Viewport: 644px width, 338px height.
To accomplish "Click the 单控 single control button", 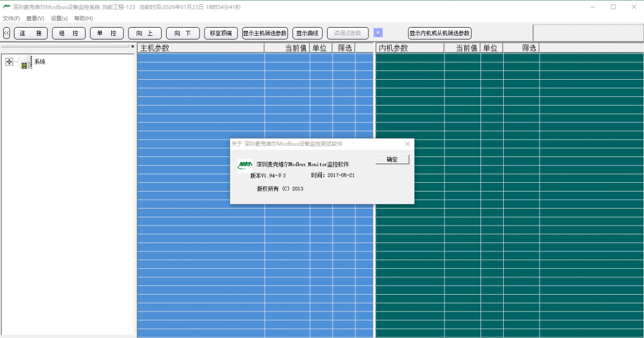I will coord(106,33).
